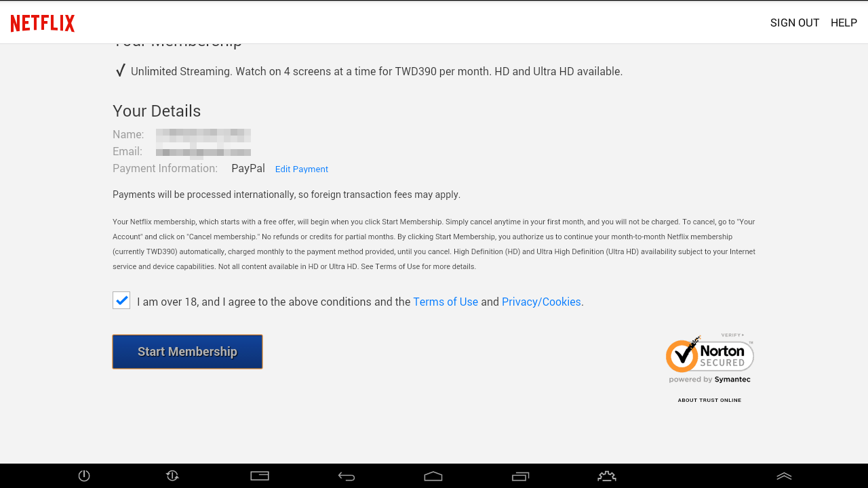
Task: Click ABOUT TRUST ONLINE text
Action: 709,400
